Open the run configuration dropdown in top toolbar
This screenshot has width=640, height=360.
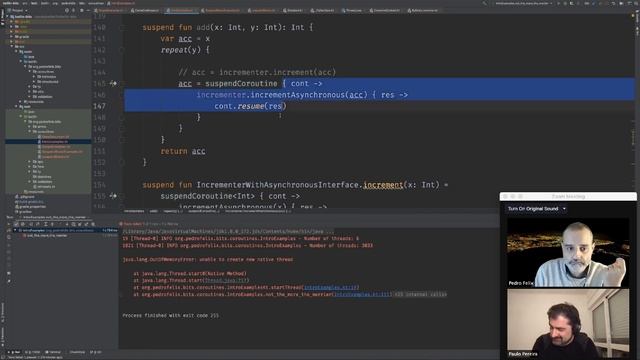(524, 3)
